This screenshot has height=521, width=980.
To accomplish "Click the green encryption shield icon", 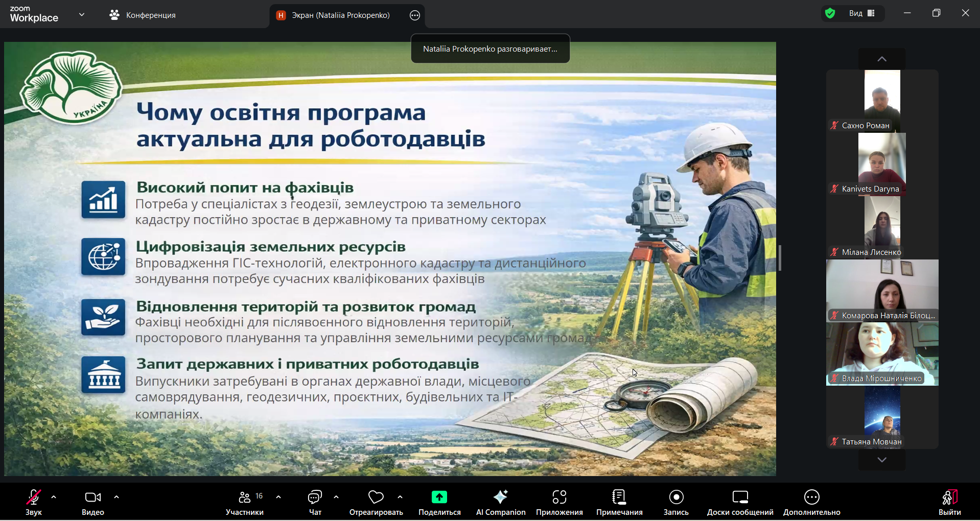I will pos(830,13).
